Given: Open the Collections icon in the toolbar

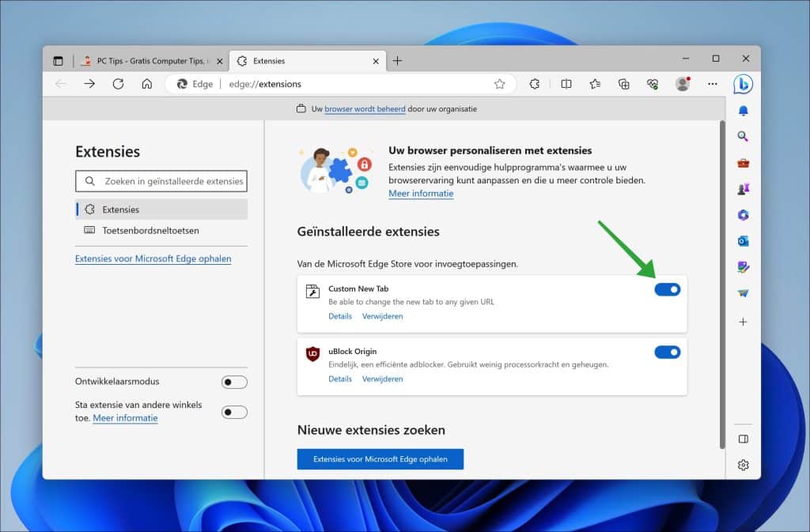Looking at the screenshot, I should (x=623, y=84).
